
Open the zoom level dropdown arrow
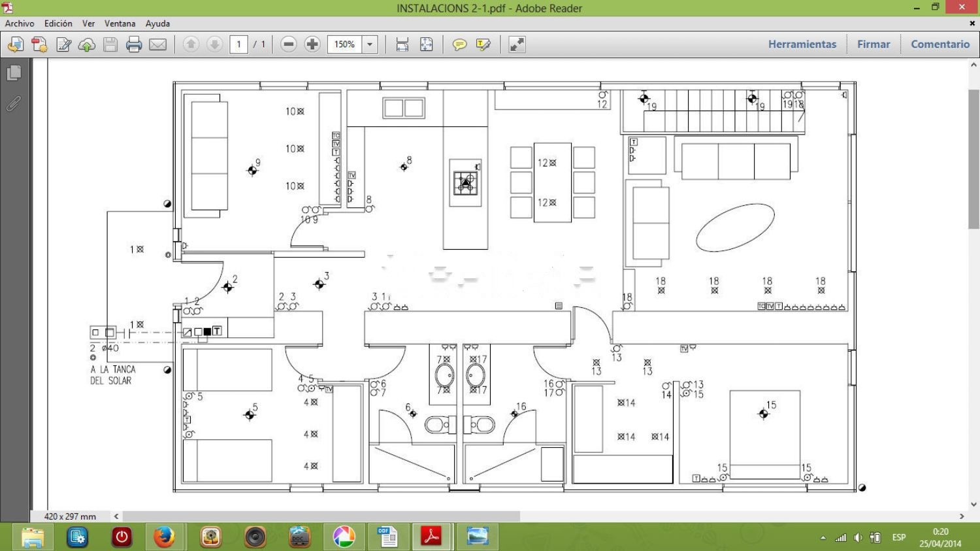click(x=370, y=44)
